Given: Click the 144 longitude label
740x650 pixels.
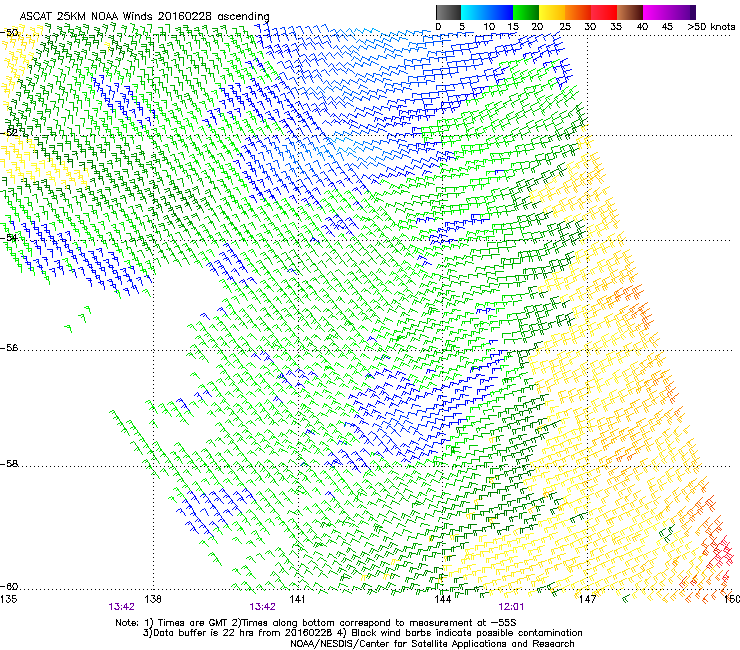Looking at the screenshot, I should 443,599.
